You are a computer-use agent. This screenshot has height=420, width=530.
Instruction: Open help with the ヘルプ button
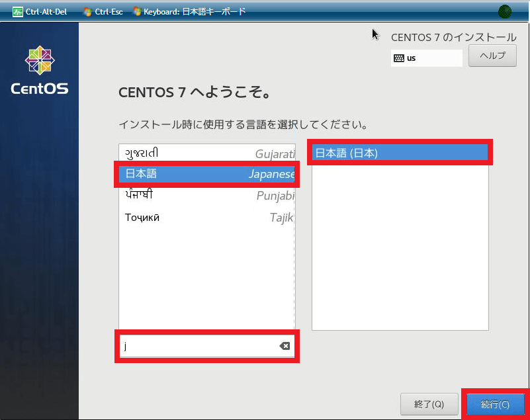click(x=492, y=56)
